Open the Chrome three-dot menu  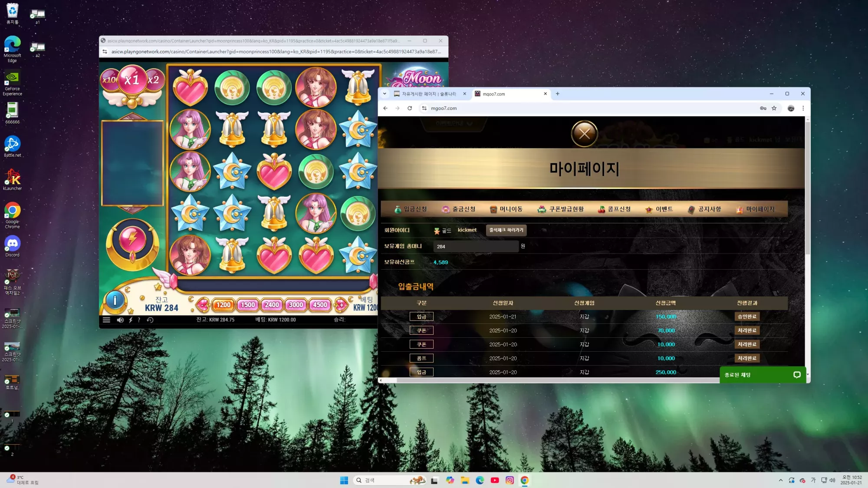(803, 108)
